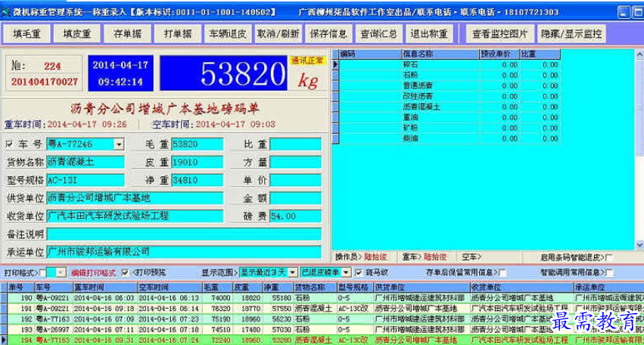The height and width of the screenshot is (345, 644).
Task: Select the 碎石 row in the goods list
Action: click(446, 65)
